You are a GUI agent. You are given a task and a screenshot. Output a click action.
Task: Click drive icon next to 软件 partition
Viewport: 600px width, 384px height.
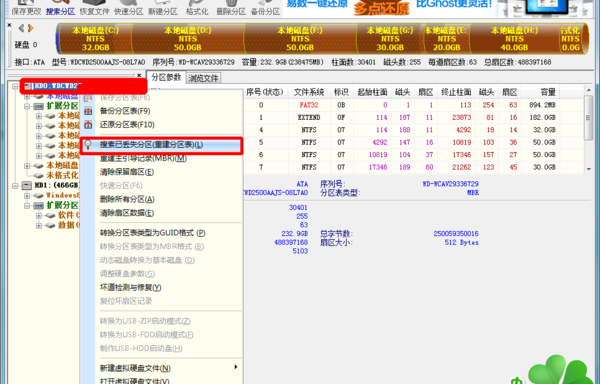[x=50, y=215]
